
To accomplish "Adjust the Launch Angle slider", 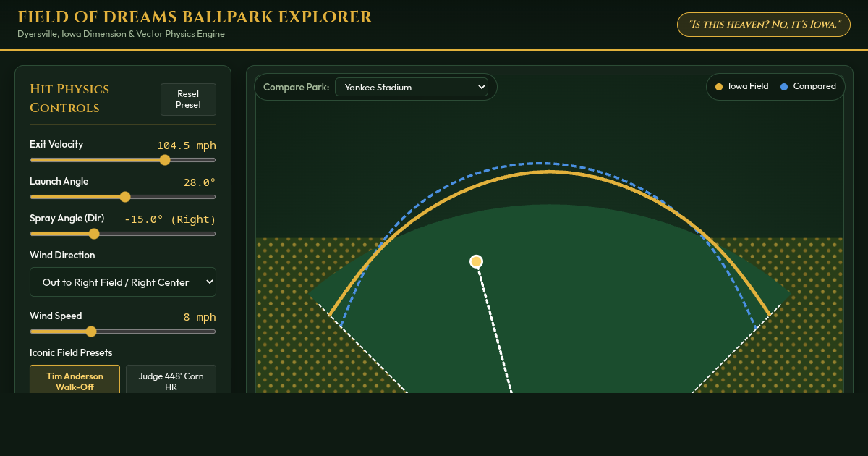I will pyautogui.click(x=123, y=197).
